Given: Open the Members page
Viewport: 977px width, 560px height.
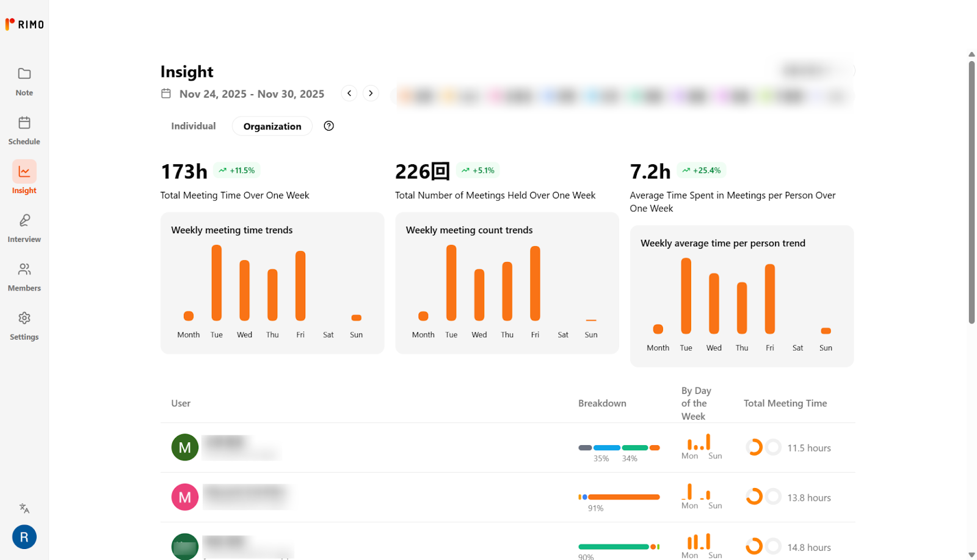Looking at the screenshot, I should 24,277.
